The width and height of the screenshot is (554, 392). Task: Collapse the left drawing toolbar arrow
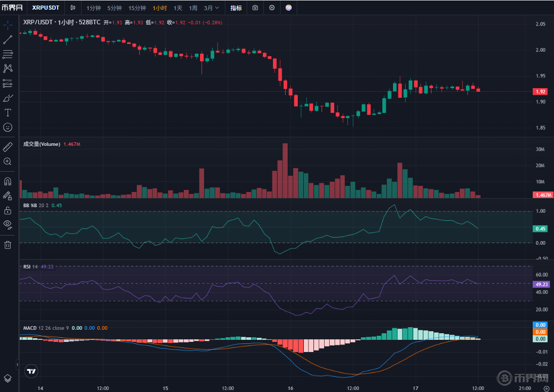[x=18, y=364]
